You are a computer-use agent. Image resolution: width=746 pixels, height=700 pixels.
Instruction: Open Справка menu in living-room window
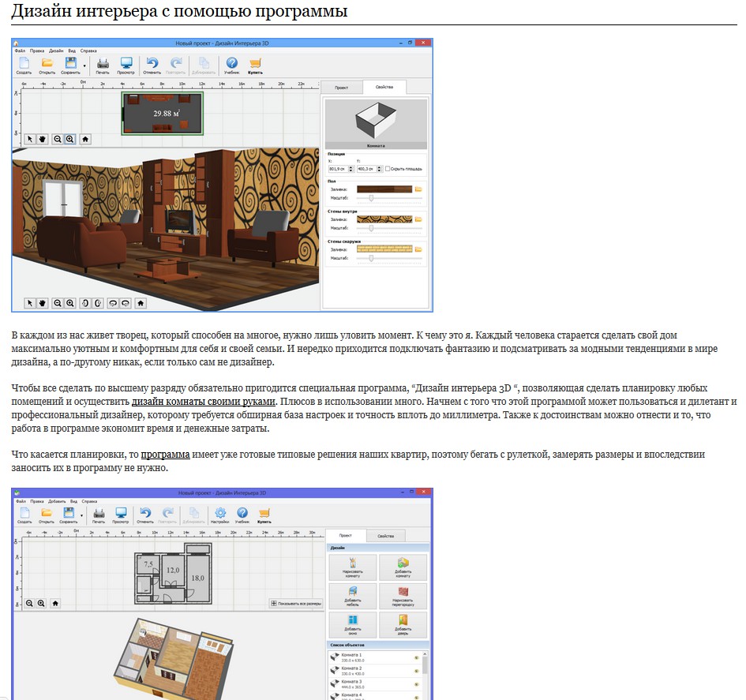point(88,51)
